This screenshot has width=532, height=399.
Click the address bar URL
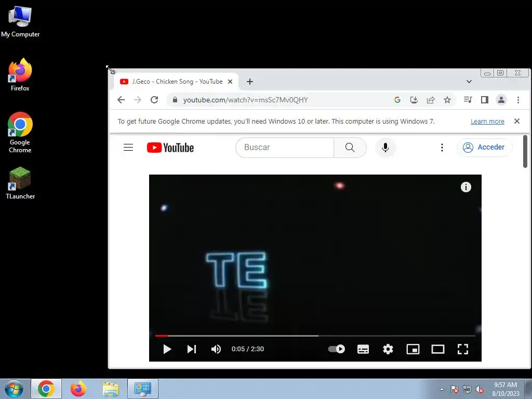point(245,100)
